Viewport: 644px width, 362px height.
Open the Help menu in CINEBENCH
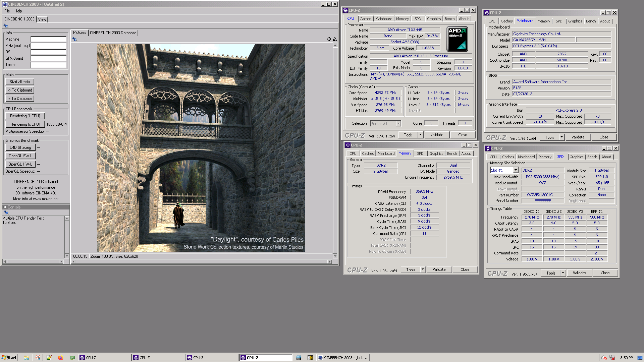point(18,11)
